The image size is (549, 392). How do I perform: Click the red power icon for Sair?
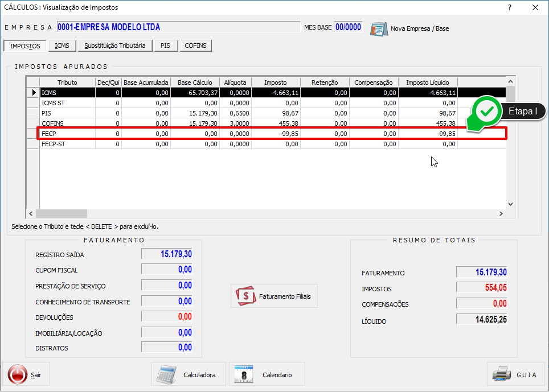click(x=18, y=374)
